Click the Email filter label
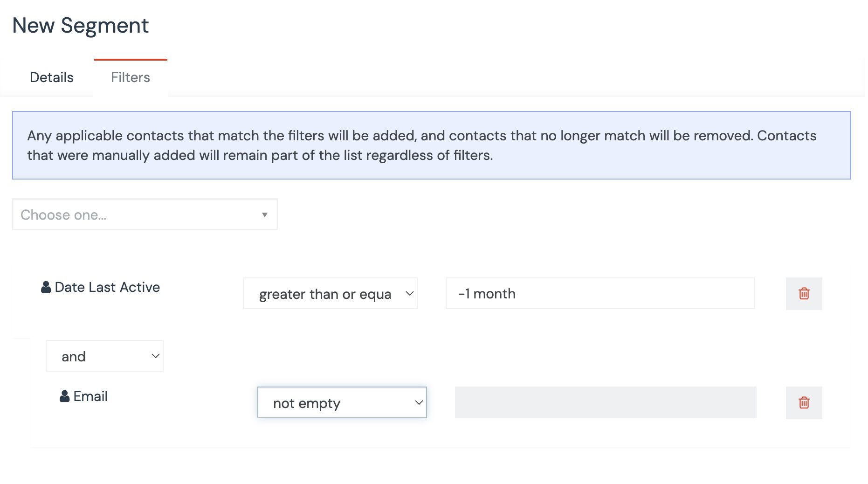The width and height of the screenshot is (868, 484). coord(90,396)
